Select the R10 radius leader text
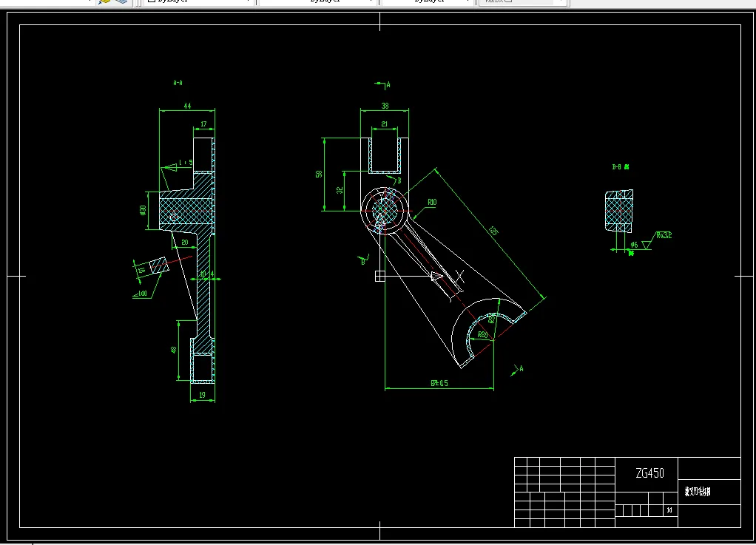Screen dimensions: 756x545 click(432, 203)
